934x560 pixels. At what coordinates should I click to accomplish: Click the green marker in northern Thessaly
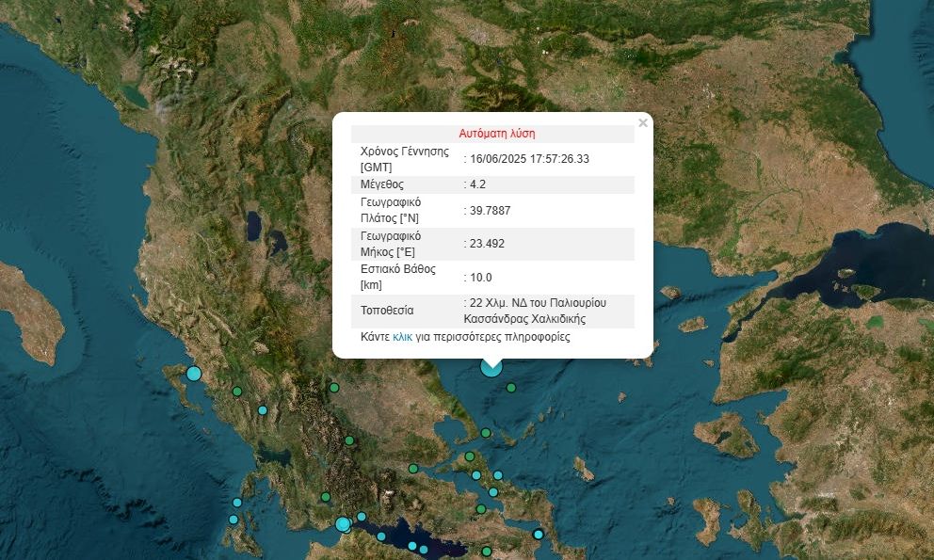pos(333,387)
